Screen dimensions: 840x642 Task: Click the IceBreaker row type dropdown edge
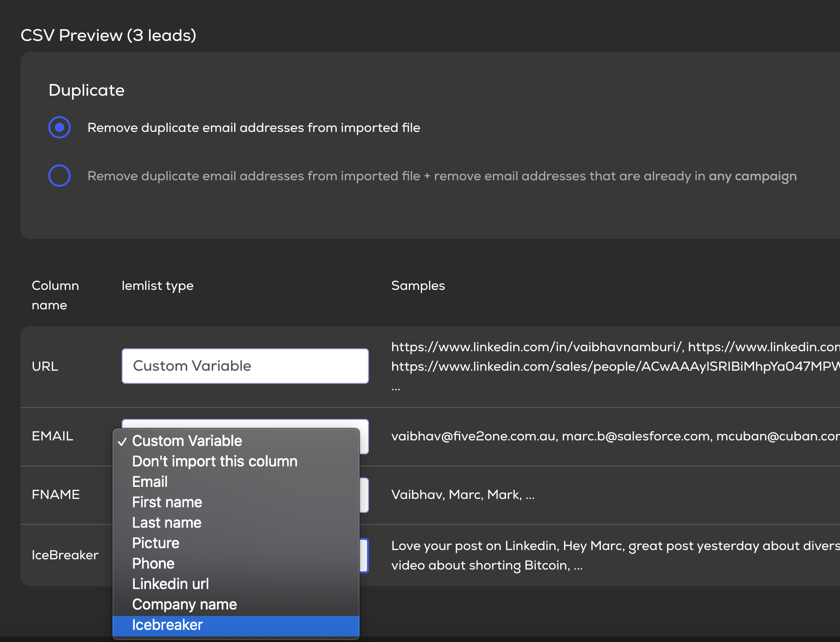364,556
